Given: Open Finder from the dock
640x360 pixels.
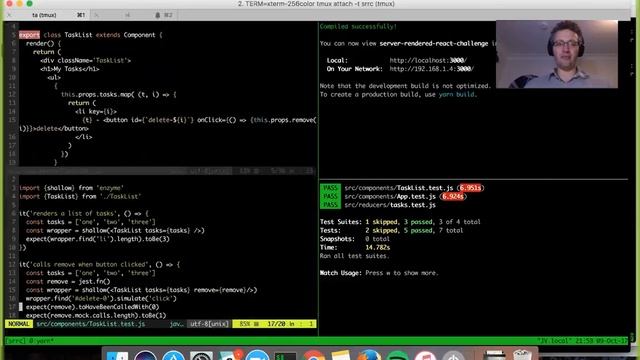Looking at the screenshot, I should click(117, 356).
